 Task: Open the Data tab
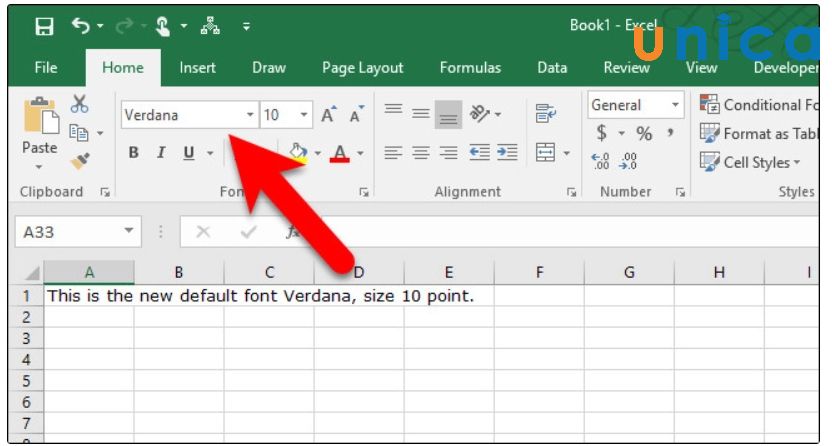pos(552,67)
